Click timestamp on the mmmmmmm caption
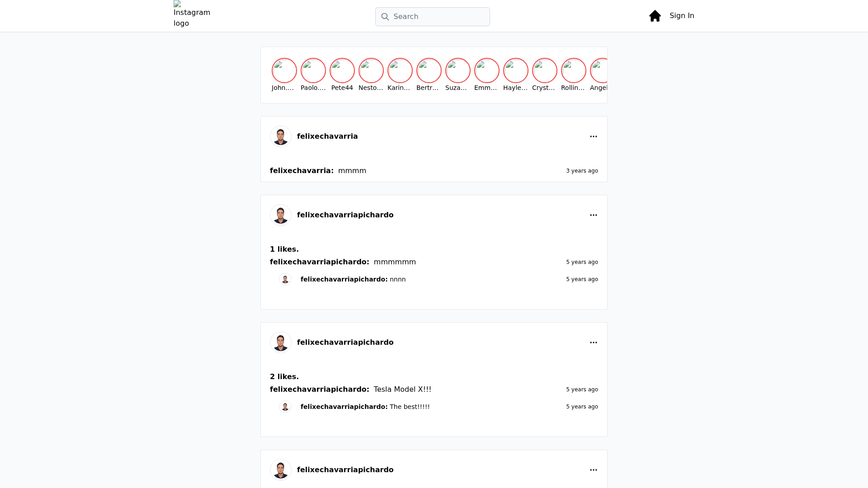The height and width of the screenshot is (488, 868). click(x=582, y=262)
